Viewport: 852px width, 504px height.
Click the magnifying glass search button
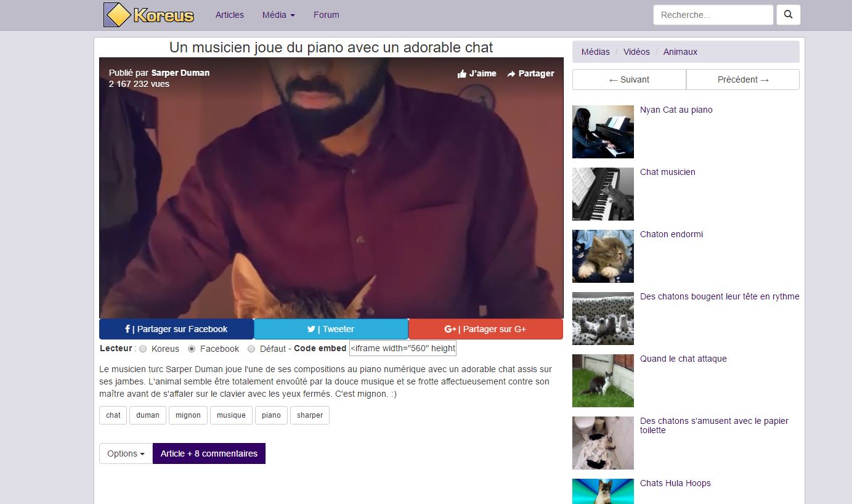click(x=788, y=15)
